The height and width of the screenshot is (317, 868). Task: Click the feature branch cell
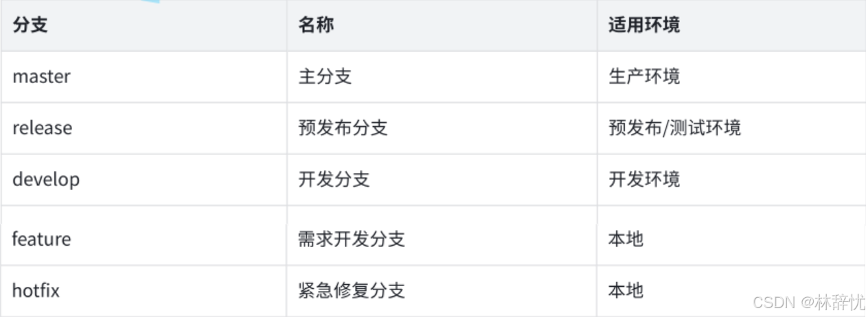pyautogui.click(x=41, y=239)
